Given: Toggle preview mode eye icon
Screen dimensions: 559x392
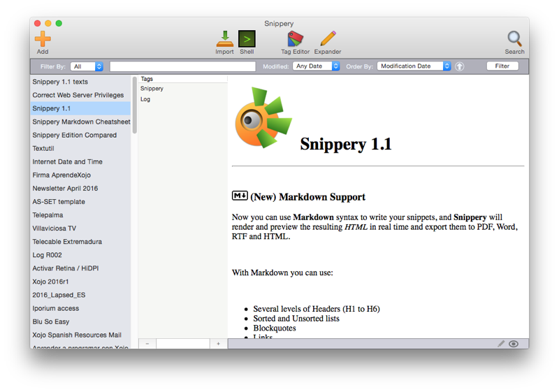Looking at the screenshot, I should [514, 344].
